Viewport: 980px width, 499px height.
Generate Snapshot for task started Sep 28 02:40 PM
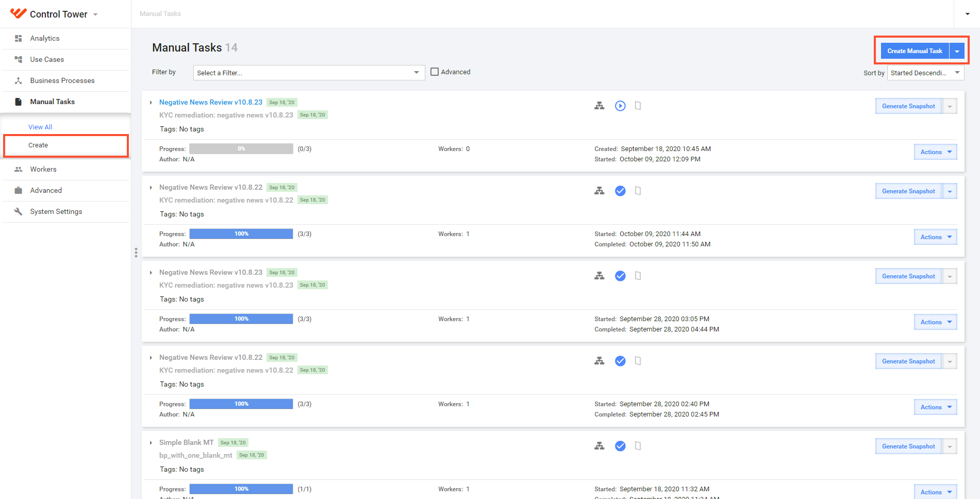(x=908, y=361)
